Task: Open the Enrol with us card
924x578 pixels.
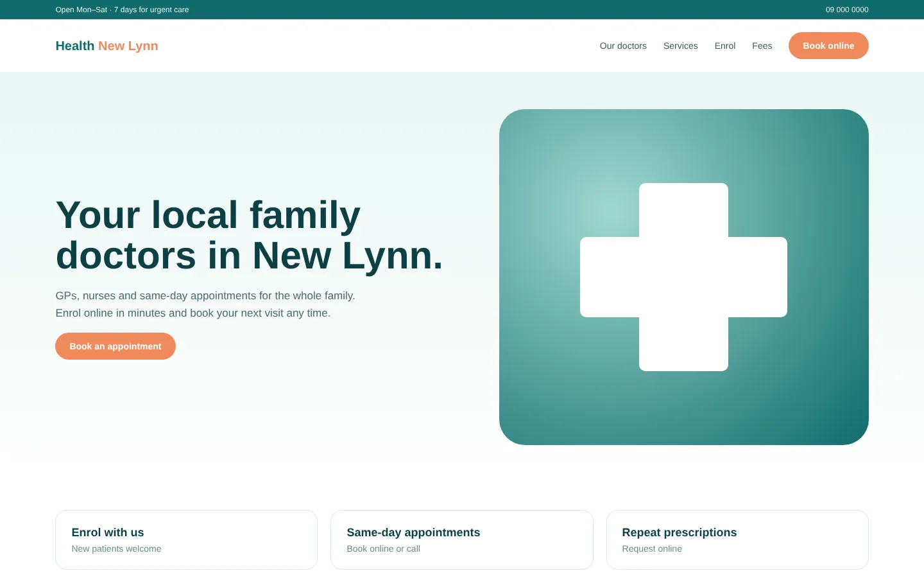Action: tap(186, 539)
